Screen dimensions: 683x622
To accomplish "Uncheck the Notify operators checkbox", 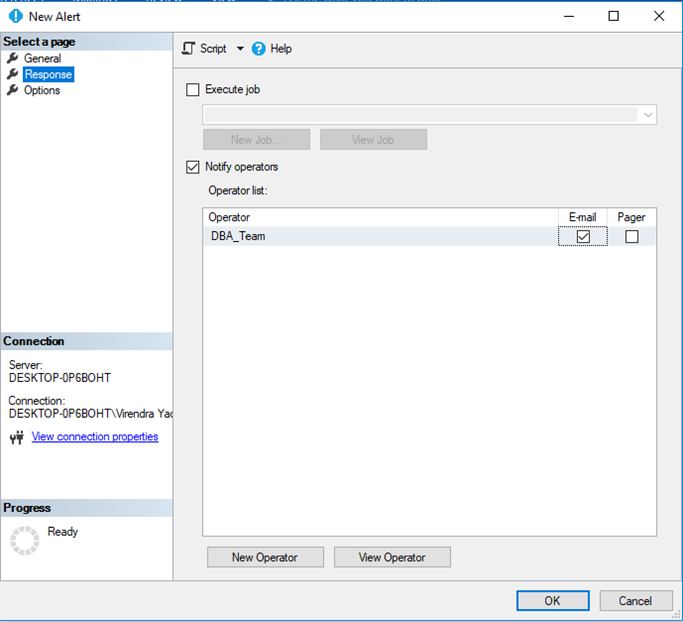I will coord(193,167).
